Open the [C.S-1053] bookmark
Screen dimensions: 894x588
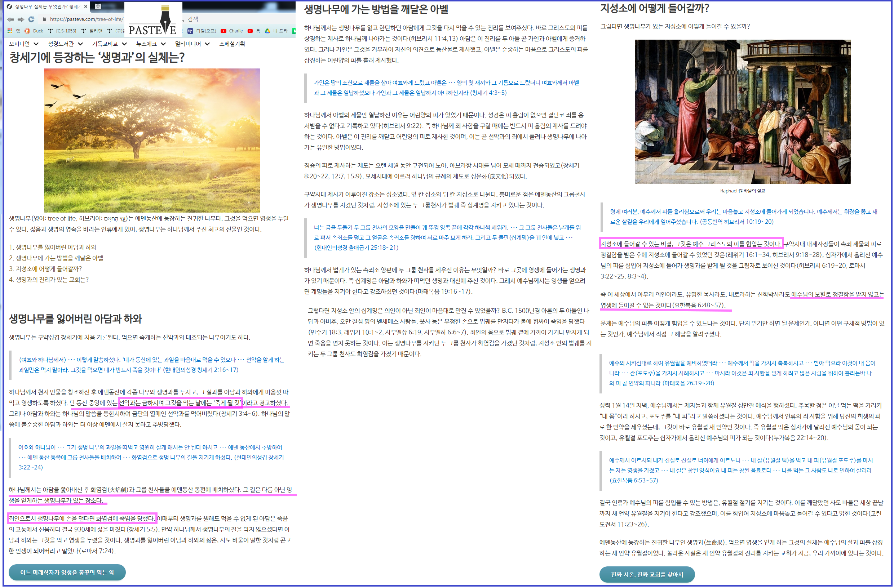pyautogui.click(x=62, y=31)
